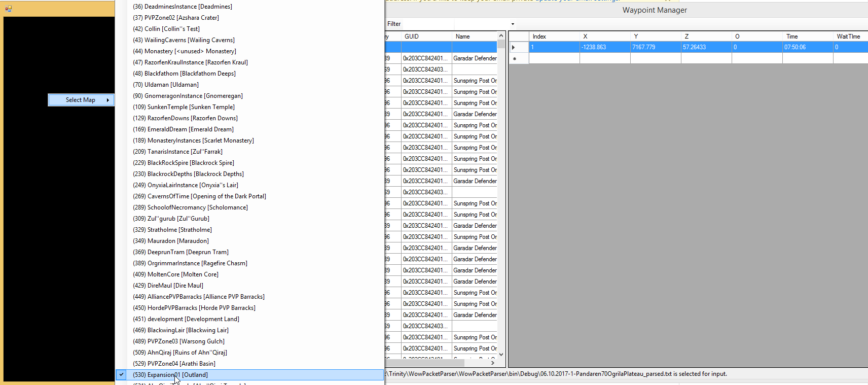
Task: Select X cell value -1238.863
Action: (605, 47)
